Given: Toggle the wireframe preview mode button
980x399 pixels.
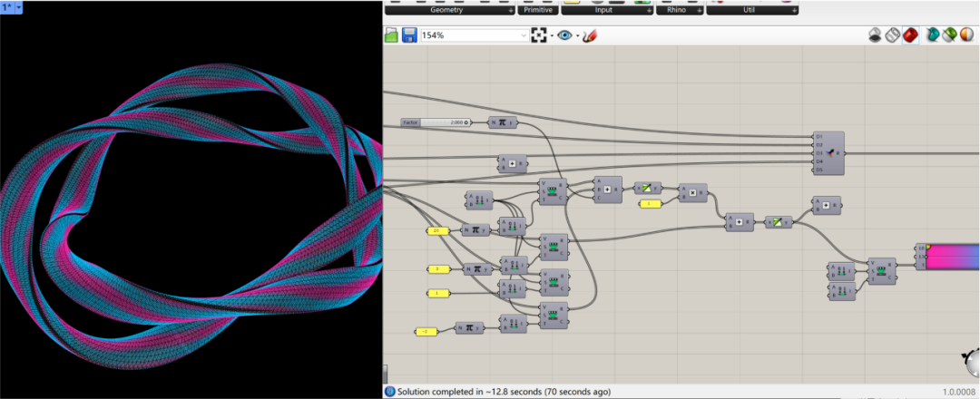Looking at the screenshot, I should click(x=893, y=35).
